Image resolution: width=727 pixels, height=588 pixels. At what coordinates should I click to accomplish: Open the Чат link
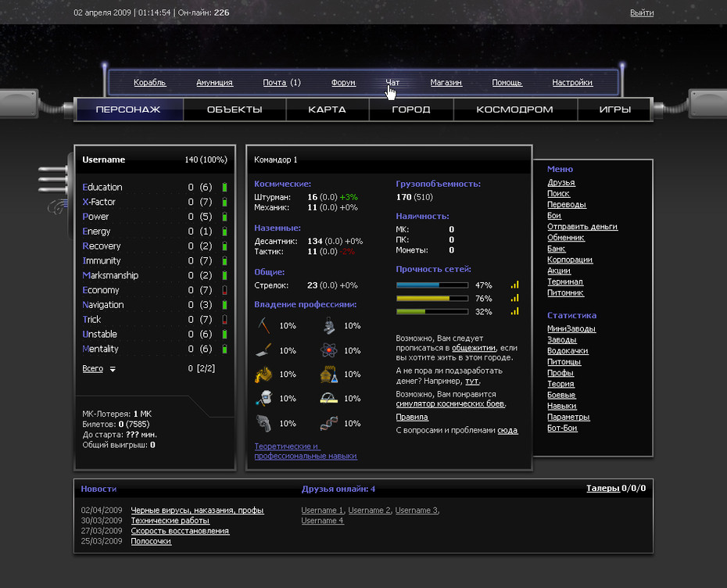(x=392, y=83)
